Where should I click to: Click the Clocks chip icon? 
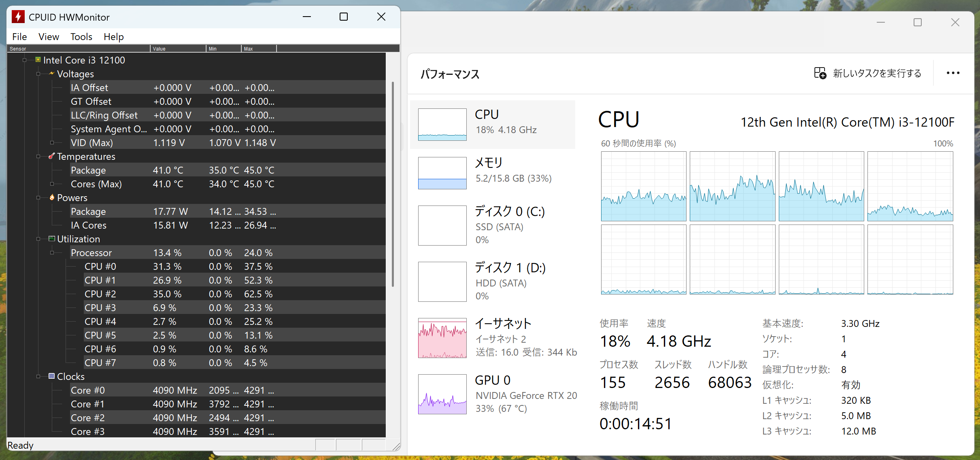tap(52, 376)
